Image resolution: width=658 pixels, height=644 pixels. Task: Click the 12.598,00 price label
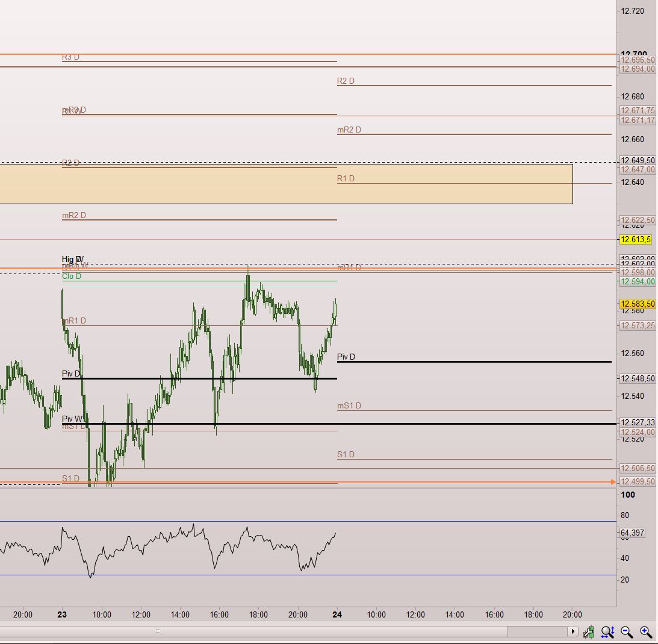638,272
